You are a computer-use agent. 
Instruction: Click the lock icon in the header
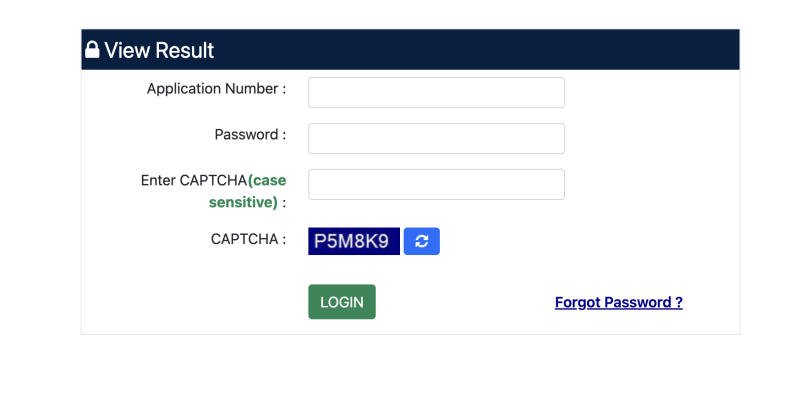click(x=92, y=50)
